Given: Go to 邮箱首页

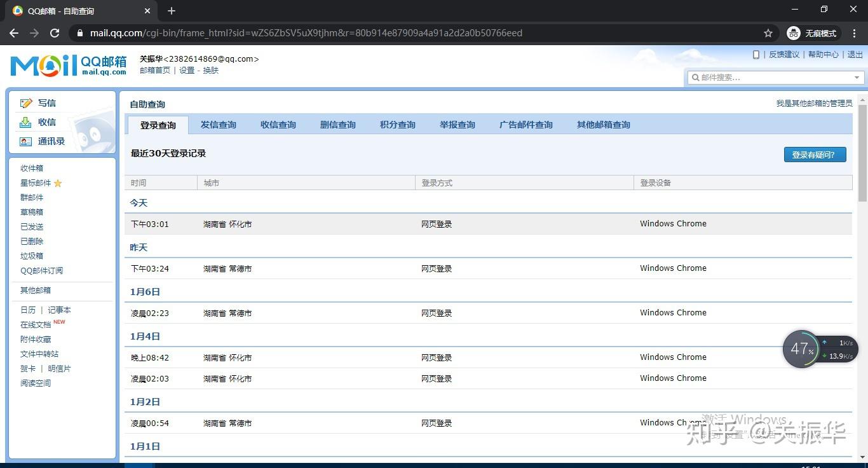Looking at the screenshot, I should pos(155,71).
